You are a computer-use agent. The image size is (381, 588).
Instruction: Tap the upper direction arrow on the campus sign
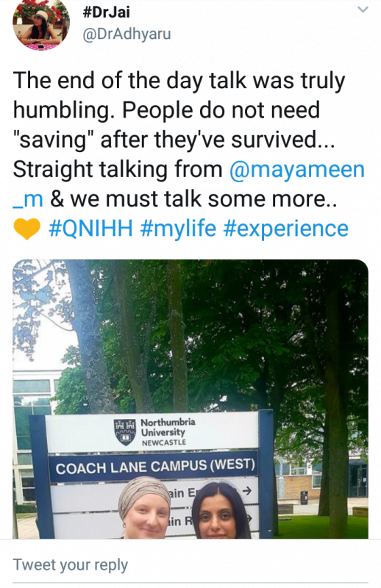pos(246,490)
